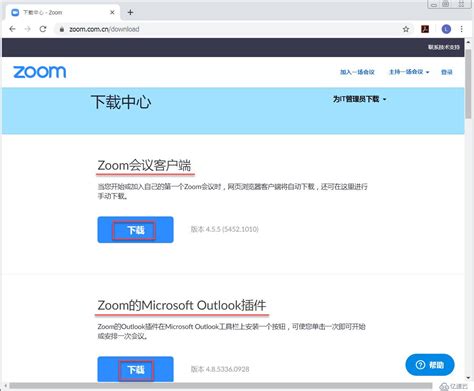Open Chrome's three-dot menu
Viewport: 474px width, 391px height.
462,29
